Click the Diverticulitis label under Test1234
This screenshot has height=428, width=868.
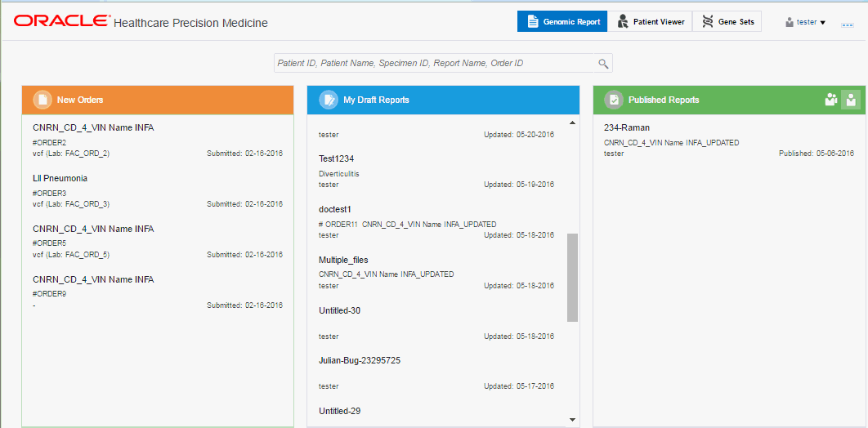pyautogui.click(x=339, y=174)
